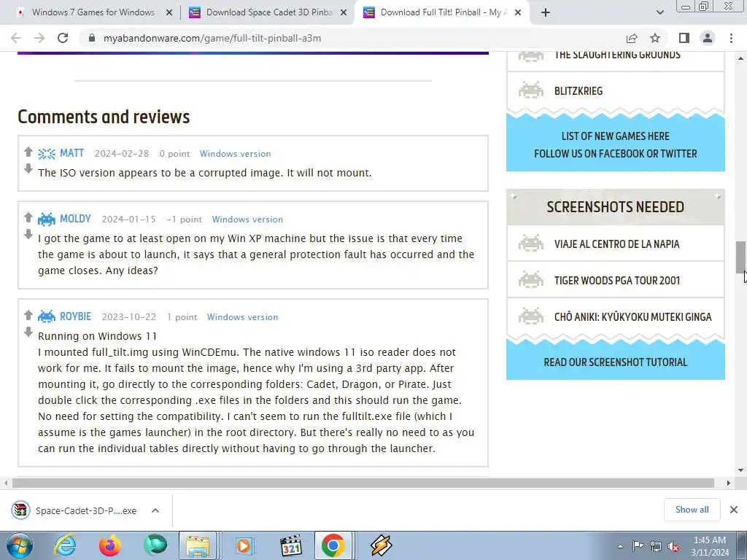Bookmark this page with the star
The width and height of the screenshot is (747, 560).
[655, 38]
